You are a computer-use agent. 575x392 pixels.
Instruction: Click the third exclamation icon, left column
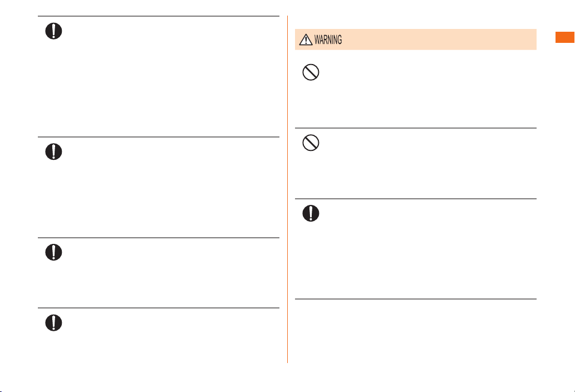(53, 252)
